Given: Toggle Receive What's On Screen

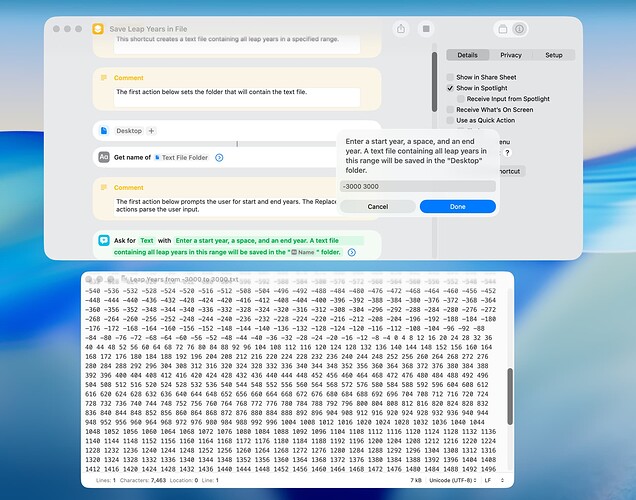Looking at the screenshot, I should (450, 109).
